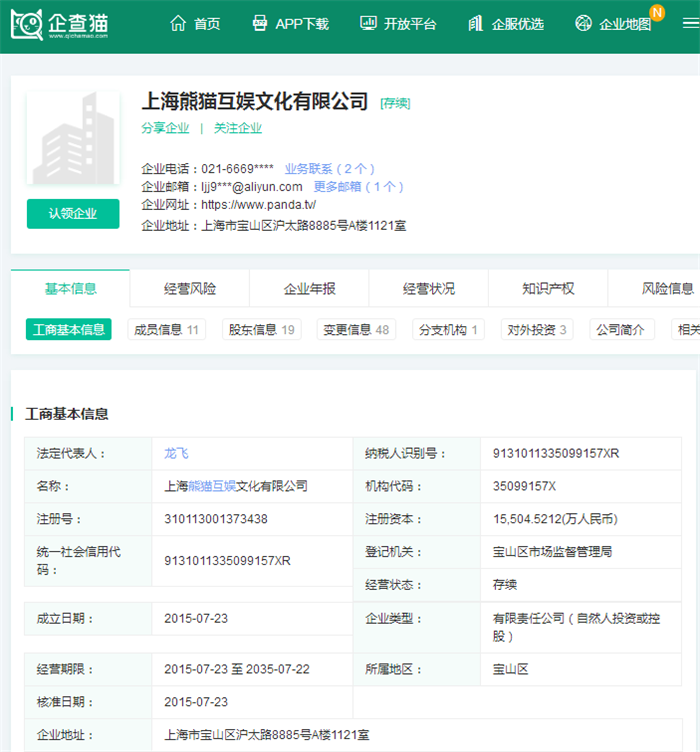The width and height of the screenshot is (700, 752).
Task: Click the 分享企业 link
Action: 165,128
